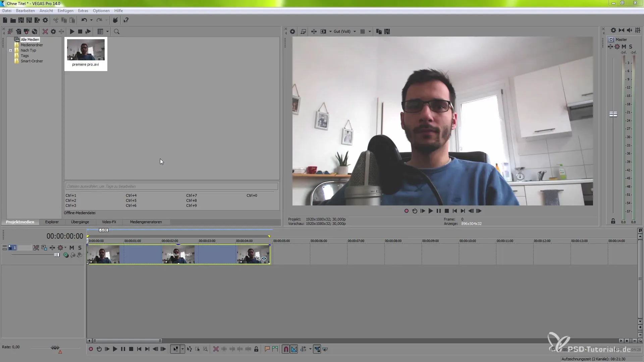Image resolution: width=644 pixels, height=362 pixels.
Task: Click the Master volume fader handle
Action: coord(613,114)
